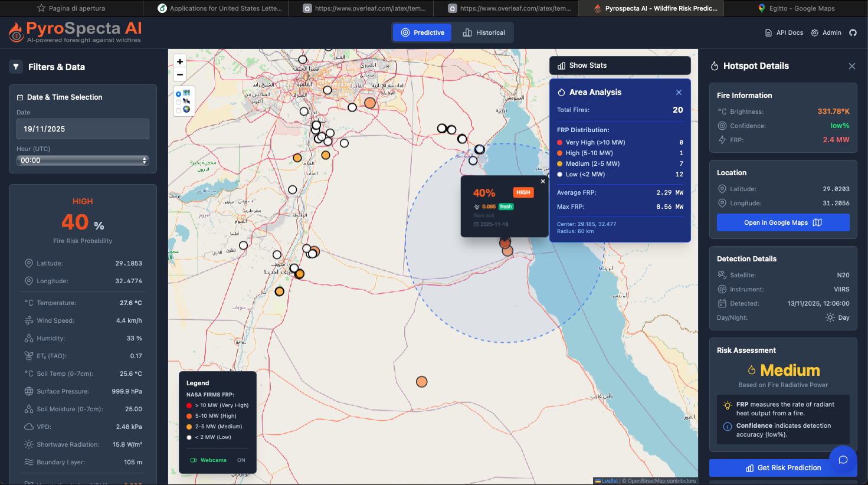Close the Hotspot Details panel
Viewport: 868px width, 485px height.
[852, 66]
